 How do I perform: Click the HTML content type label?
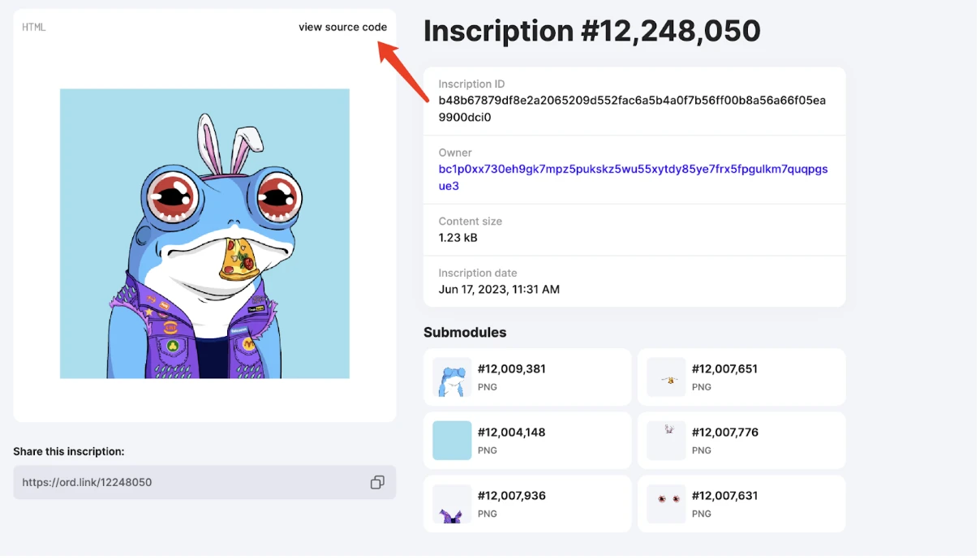pos(34,28)
